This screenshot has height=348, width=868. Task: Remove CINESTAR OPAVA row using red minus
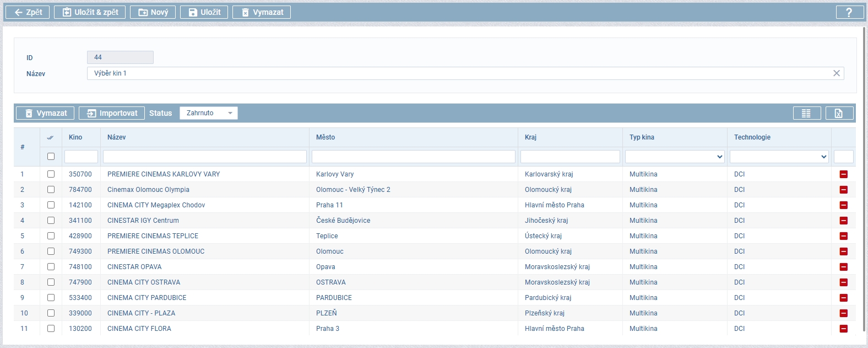click(843, 267)
